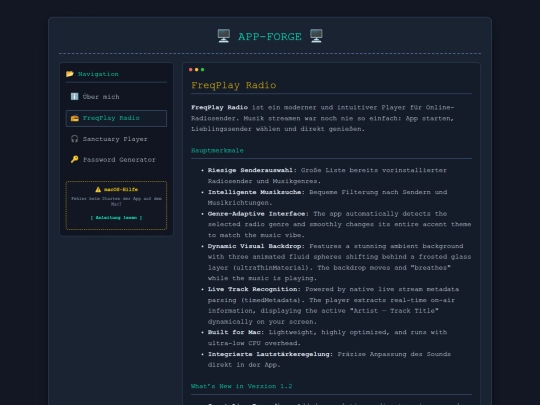Viewport: 540px width, 405px height.
Task: Click the APP-FORGE title
Action: [x=270, y=37]
